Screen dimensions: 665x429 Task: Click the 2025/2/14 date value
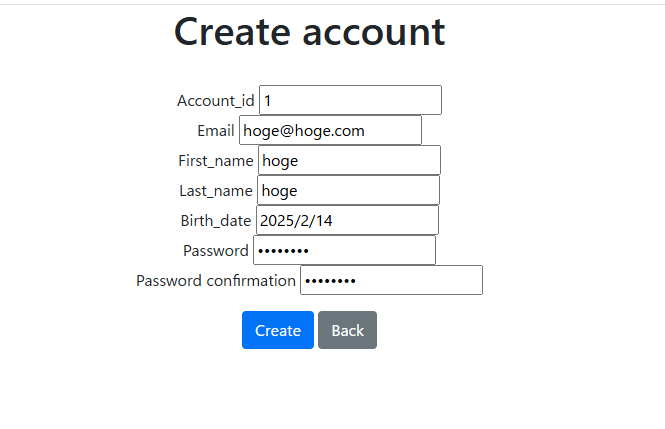click(x=296, y=221)
